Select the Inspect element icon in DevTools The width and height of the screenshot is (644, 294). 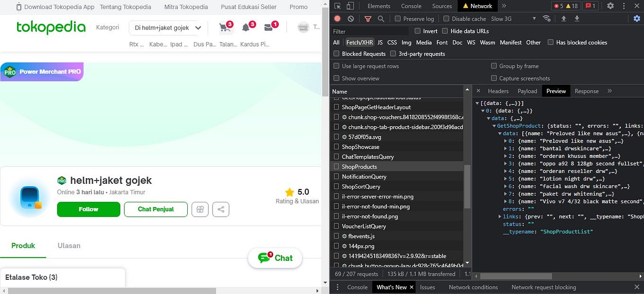point(338,6)
